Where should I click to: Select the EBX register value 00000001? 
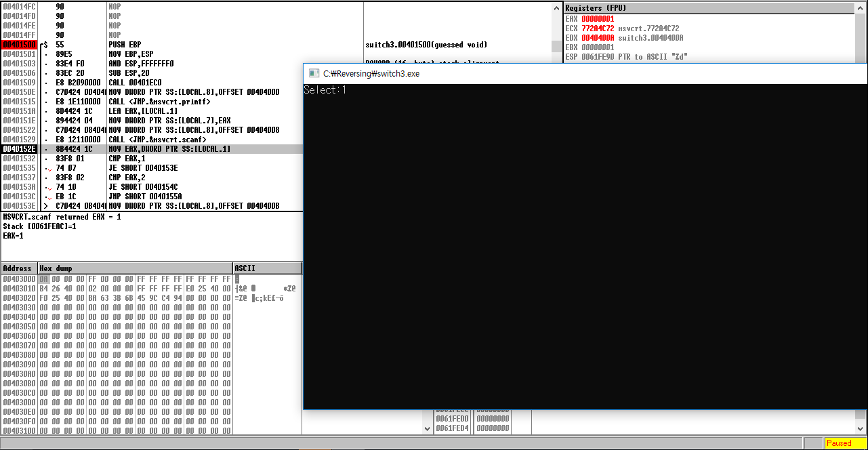pyautogui.click(x=598, y=47)
